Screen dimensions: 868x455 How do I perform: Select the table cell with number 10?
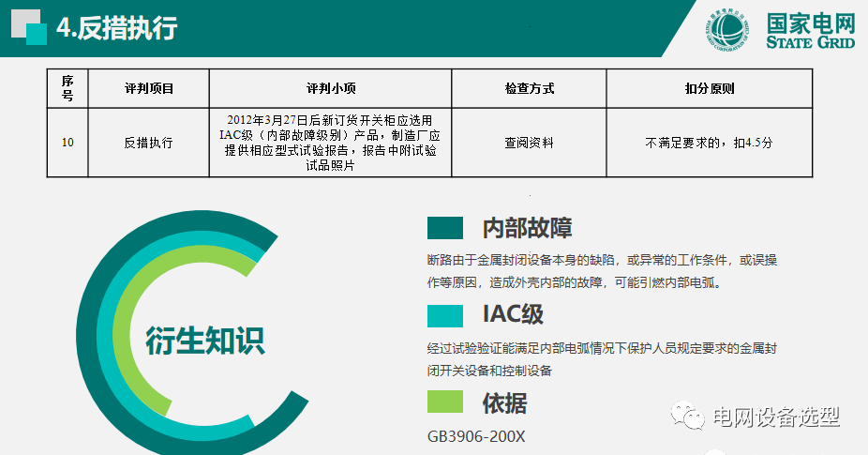click(x=67, y=143)
